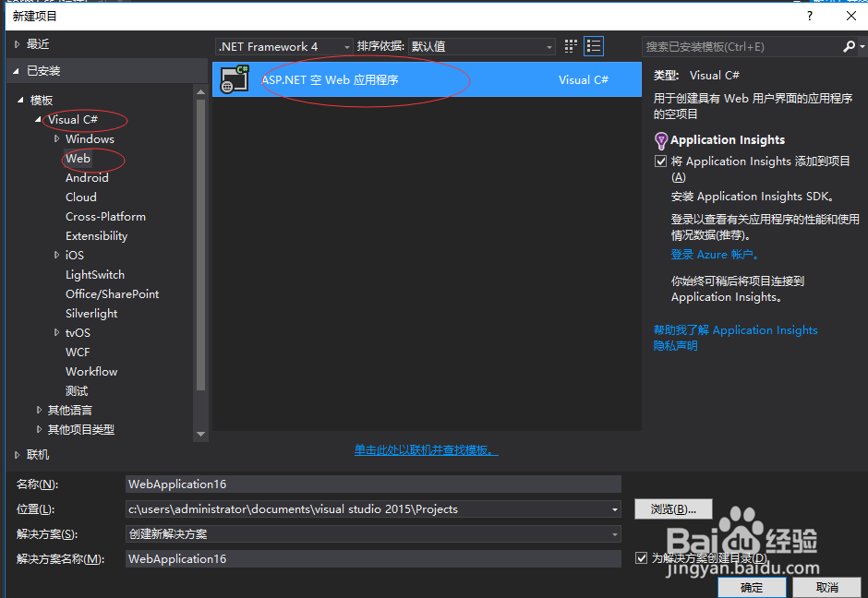Screen dimensions: 868x598
Task: Expand the Windows tree node arrow
Action: click(x=56, y=138)
